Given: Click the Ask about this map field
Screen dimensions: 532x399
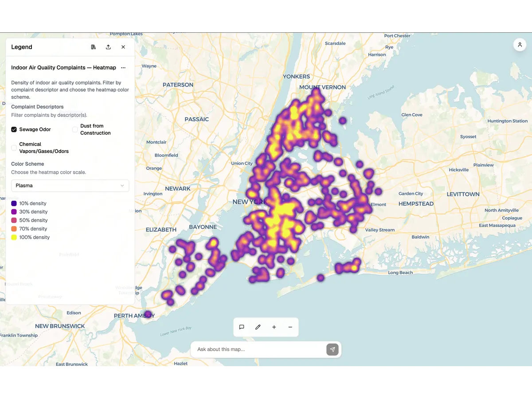Looking at the screenshot, I should (x=259, y=349).
